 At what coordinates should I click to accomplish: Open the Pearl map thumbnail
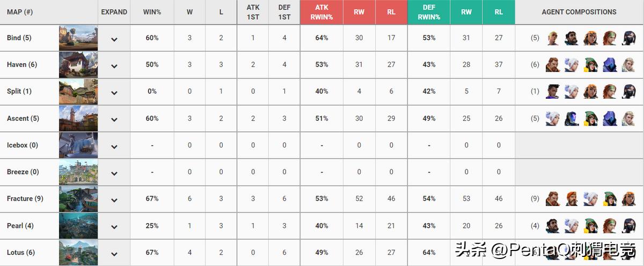[x=78, y=226]
